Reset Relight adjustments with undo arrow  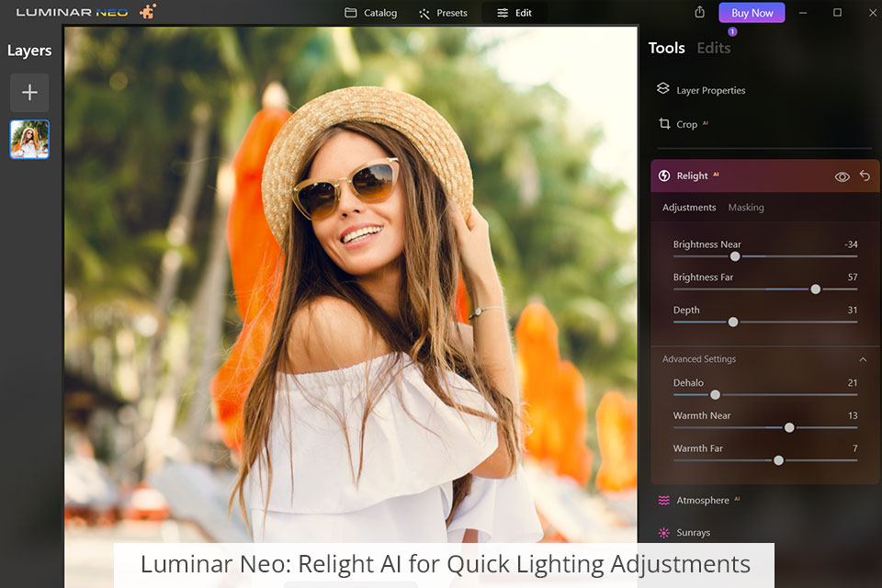pos(865,176)
